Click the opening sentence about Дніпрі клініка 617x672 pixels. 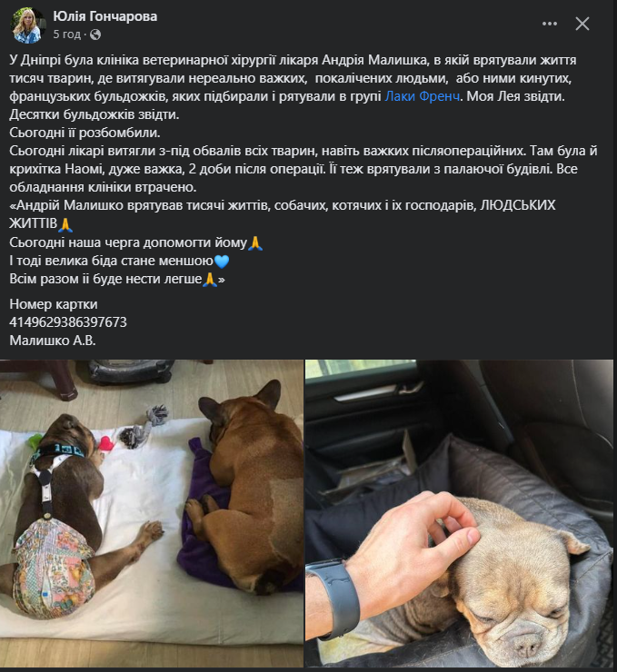[293, 78]
